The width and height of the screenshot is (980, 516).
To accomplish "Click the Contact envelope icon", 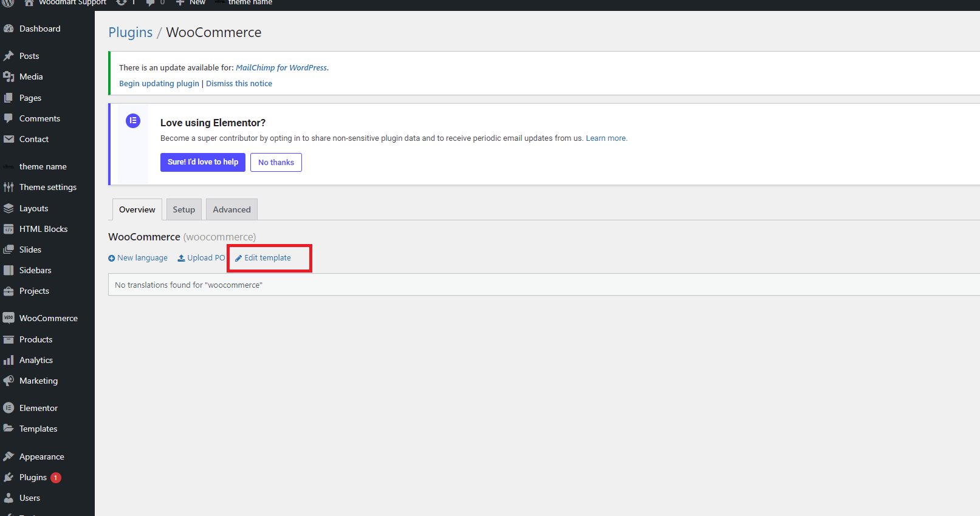I will pyautogui.click(x=9, y=139).
